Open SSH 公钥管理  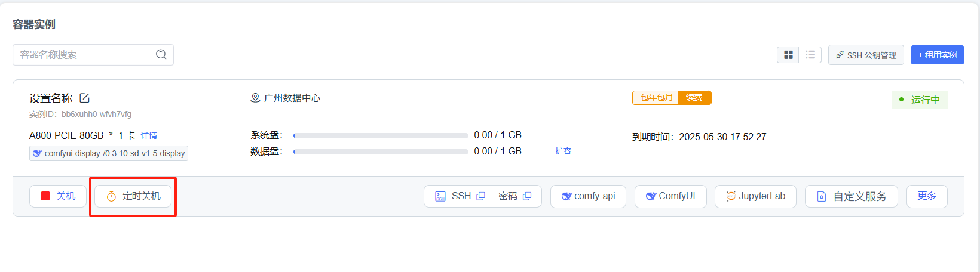[866, 55]
